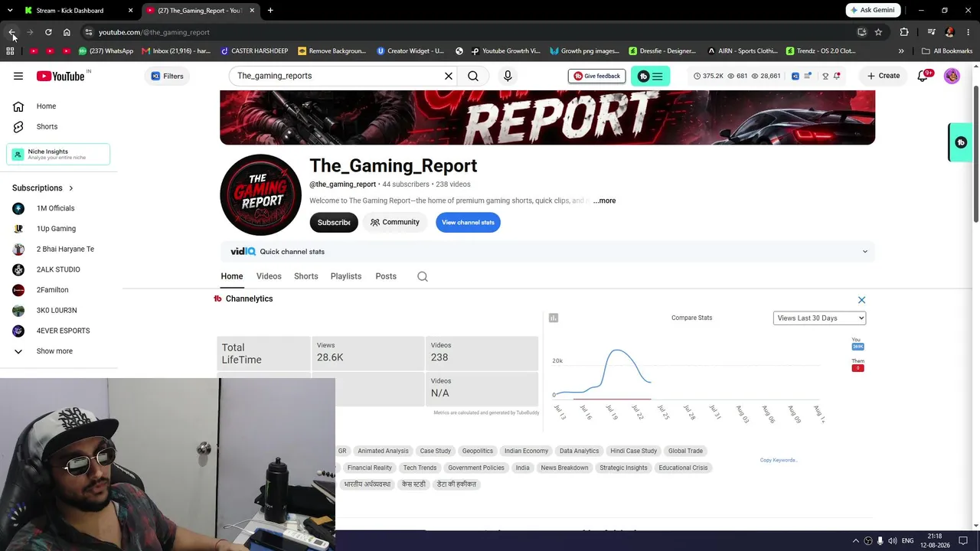Screen dimensions: 980x551
Task: Open vidIQ Filters button
Action: tap(168, 76)
